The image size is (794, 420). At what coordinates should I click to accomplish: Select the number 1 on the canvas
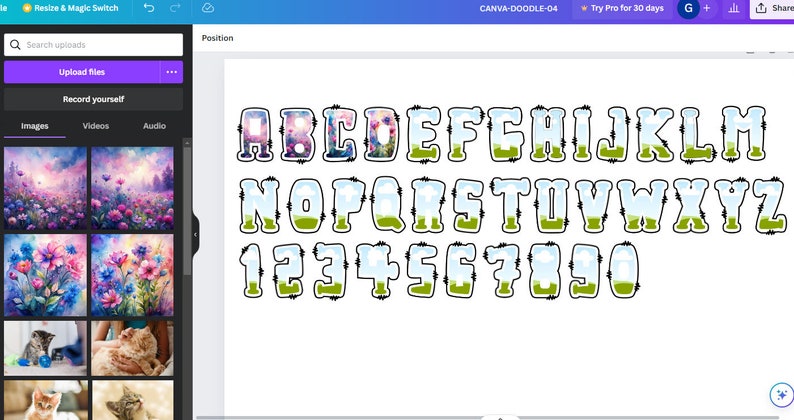point(252,270)
